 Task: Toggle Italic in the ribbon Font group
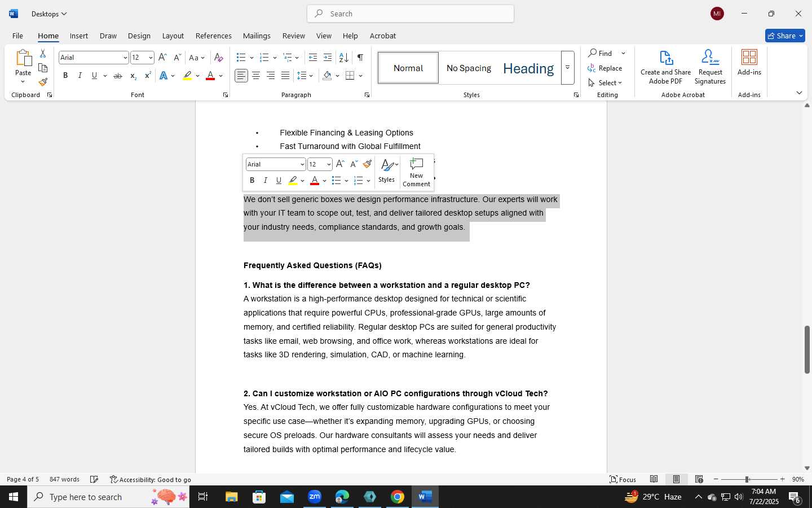tap(80, 76)
